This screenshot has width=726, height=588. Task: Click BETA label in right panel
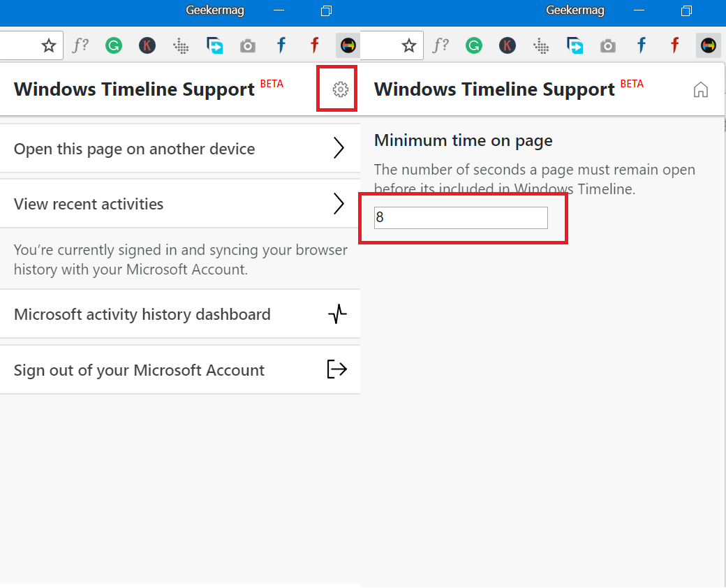[632, 84]
